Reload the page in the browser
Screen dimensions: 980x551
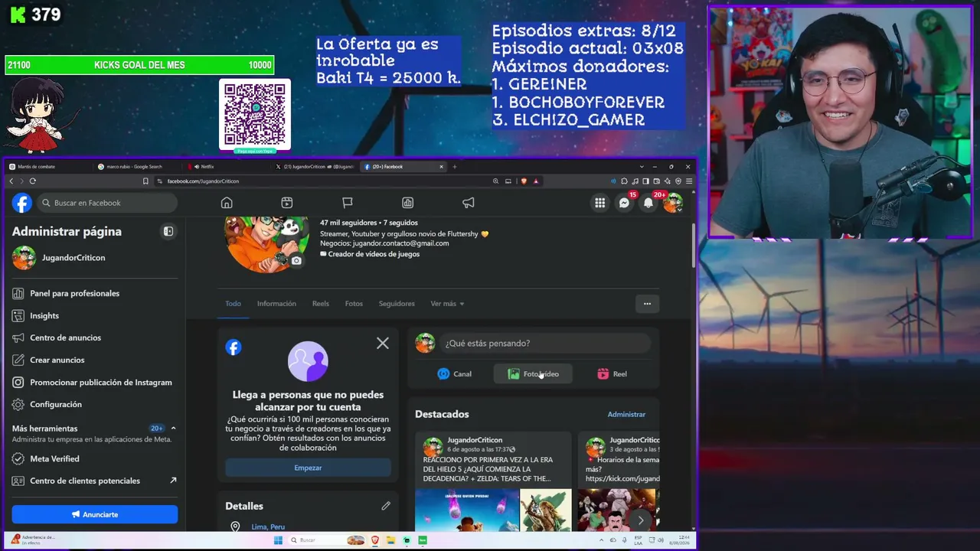point(32,181)
